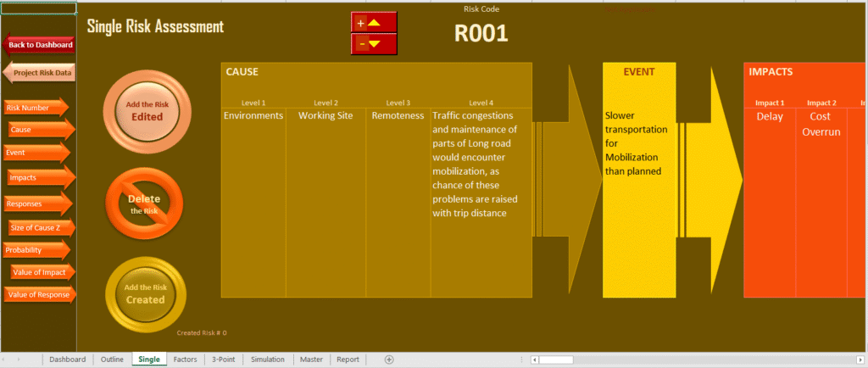Click the Responses navigation arrow

pos(36,204)
